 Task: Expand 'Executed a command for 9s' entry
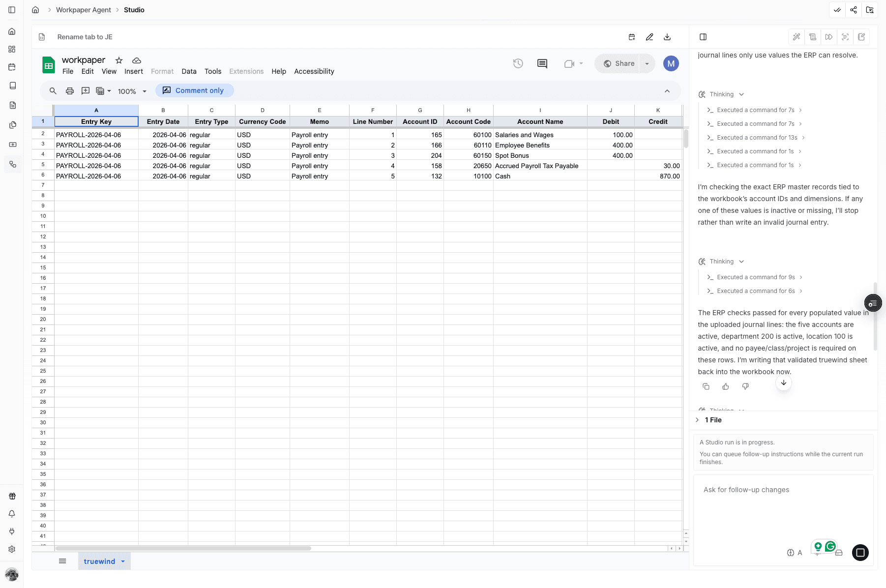[x=755, y=277]
